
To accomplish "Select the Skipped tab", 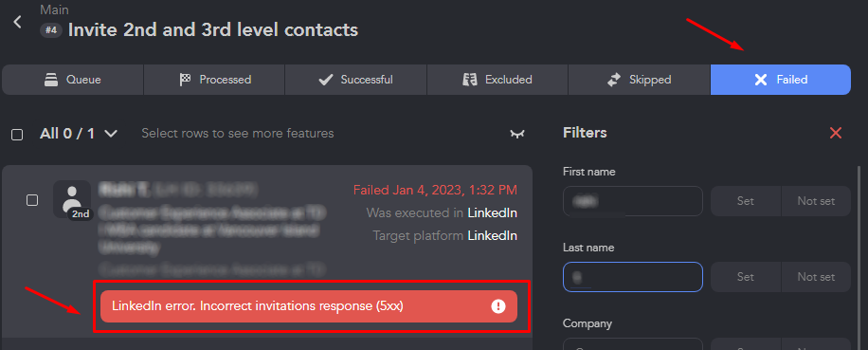I will coord(640,80).
